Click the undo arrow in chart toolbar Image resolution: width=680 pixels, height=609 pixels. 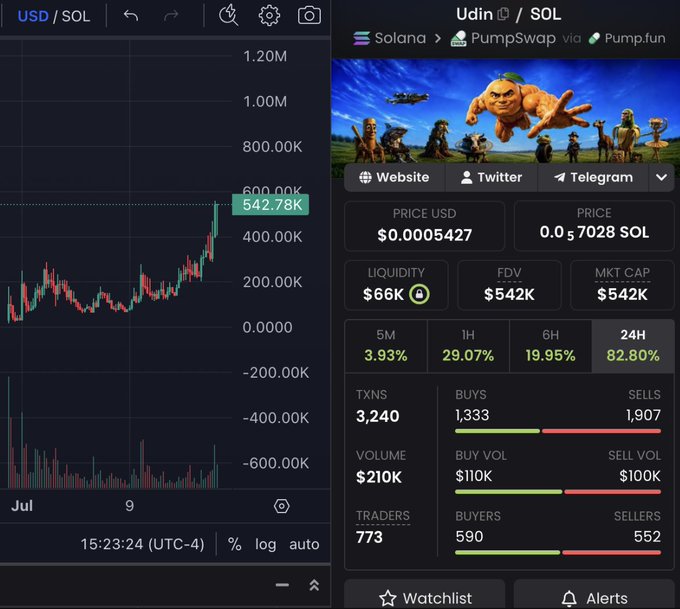tap(131, 16)
